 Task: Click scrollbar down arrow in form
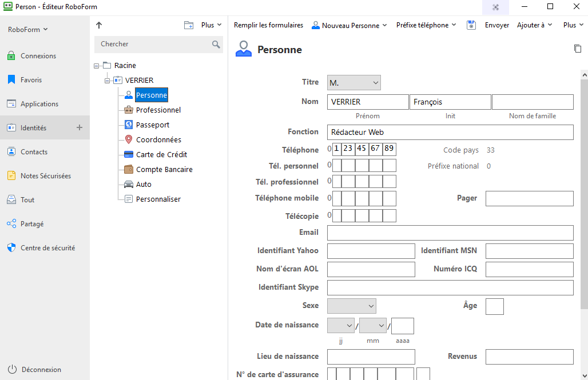pyautogui.click(x=584, y=375)
